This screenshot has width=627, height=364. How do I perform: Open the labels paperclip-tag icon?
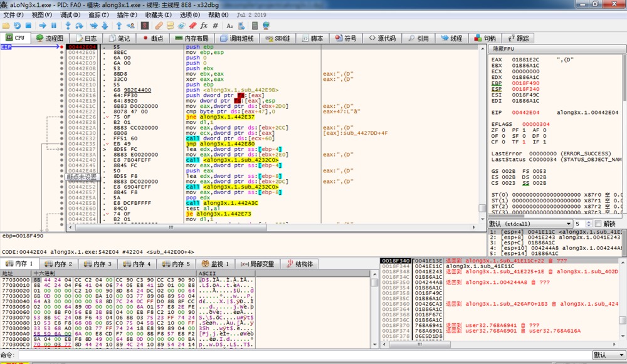(x=182, y=26)
